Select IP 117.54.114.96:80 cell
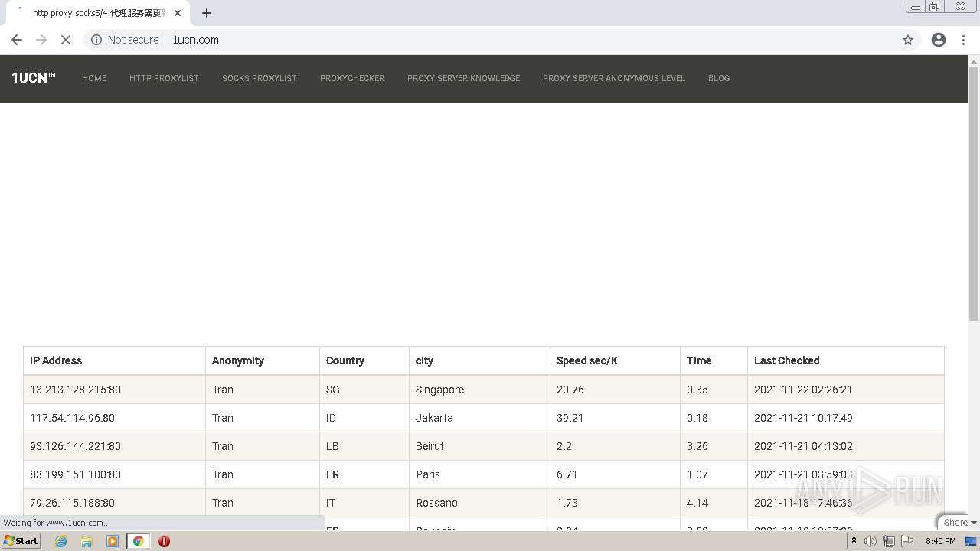The image size is (980, 551). point(115,418)
